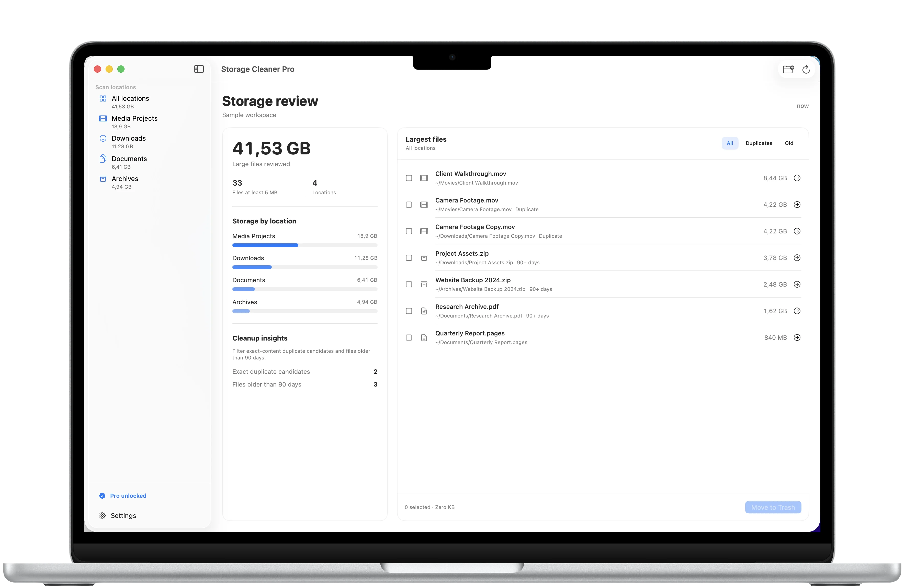
Task: Click the Documents icon in sidebar
Action: coord(103,159)
